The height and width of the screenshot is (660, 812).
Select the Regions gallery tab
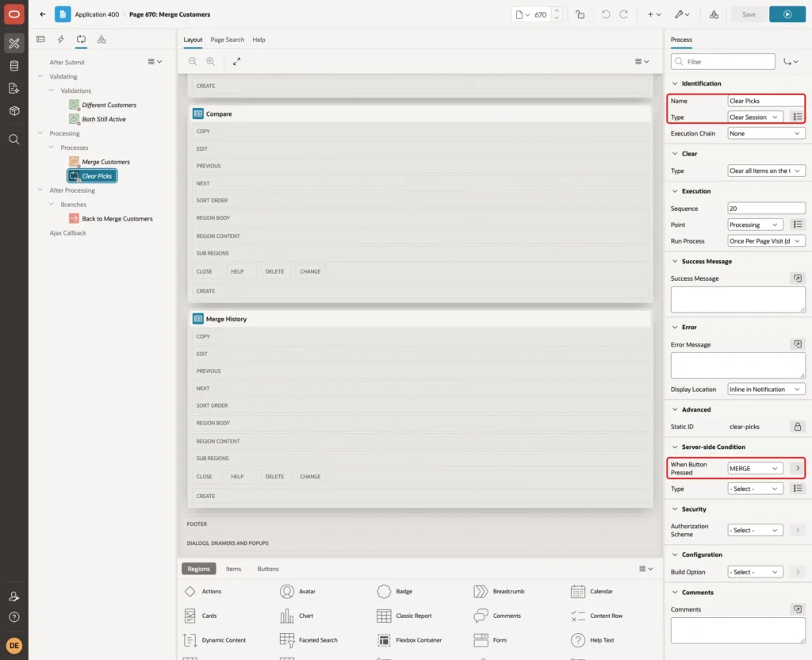tap(198, 569)
